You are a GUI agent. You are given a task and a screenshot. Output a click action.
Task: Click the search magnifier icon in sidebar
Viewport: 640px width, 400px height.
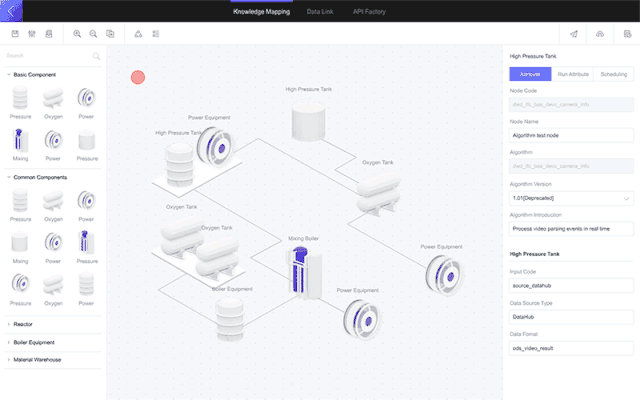(x=96, y=56)
